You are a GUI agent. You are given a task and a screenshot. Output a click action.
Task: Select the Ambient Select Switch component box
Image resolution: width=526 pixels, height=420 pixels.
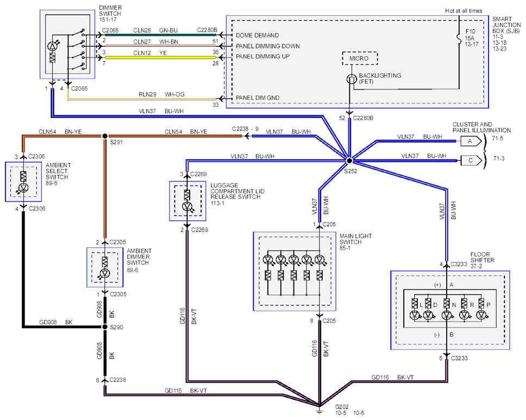(23, 181)
